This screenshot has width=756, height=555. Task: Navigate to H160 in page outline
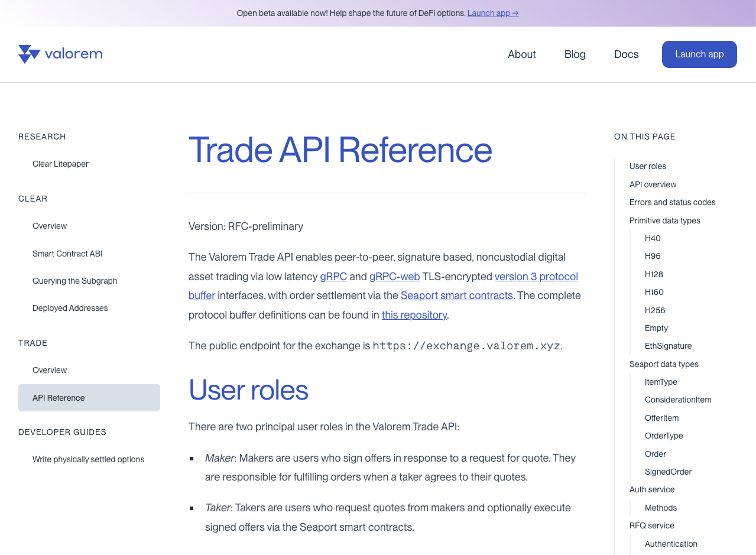[x=654, y=292]
